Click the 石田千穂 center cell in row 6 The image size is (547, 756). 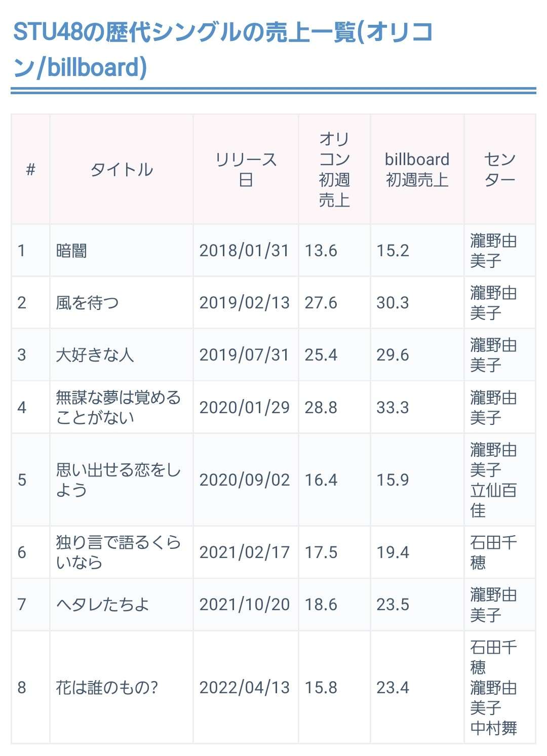493,552
